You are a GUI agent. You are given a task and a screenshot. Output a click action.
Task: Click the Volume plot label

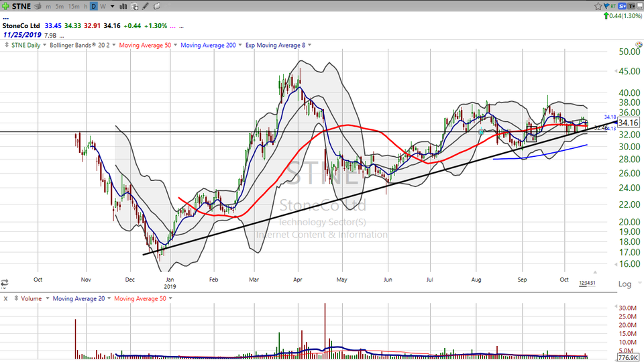pyautogui.click(x=32, y=299)
